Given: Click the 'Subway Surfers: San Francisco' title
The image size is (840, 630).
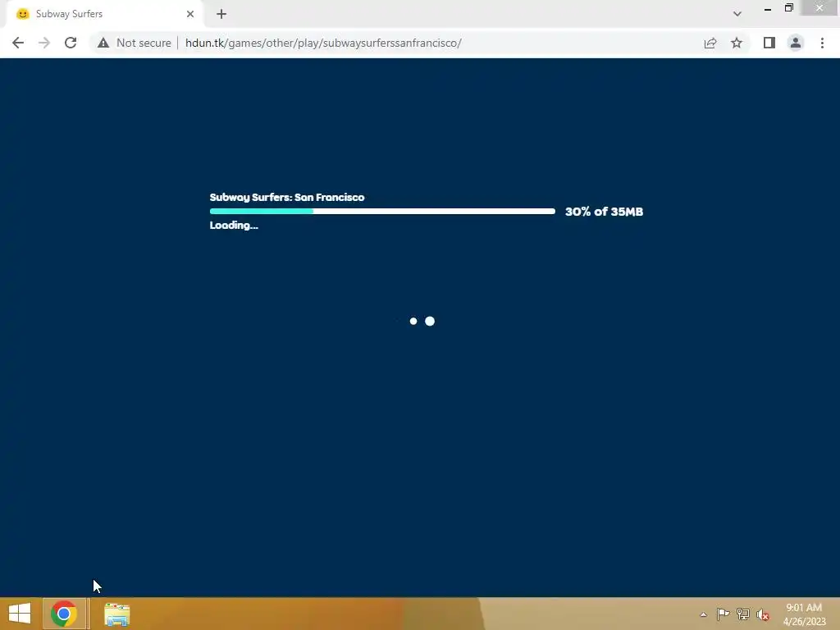Looking at the screenshot, I should coord(287,197).
